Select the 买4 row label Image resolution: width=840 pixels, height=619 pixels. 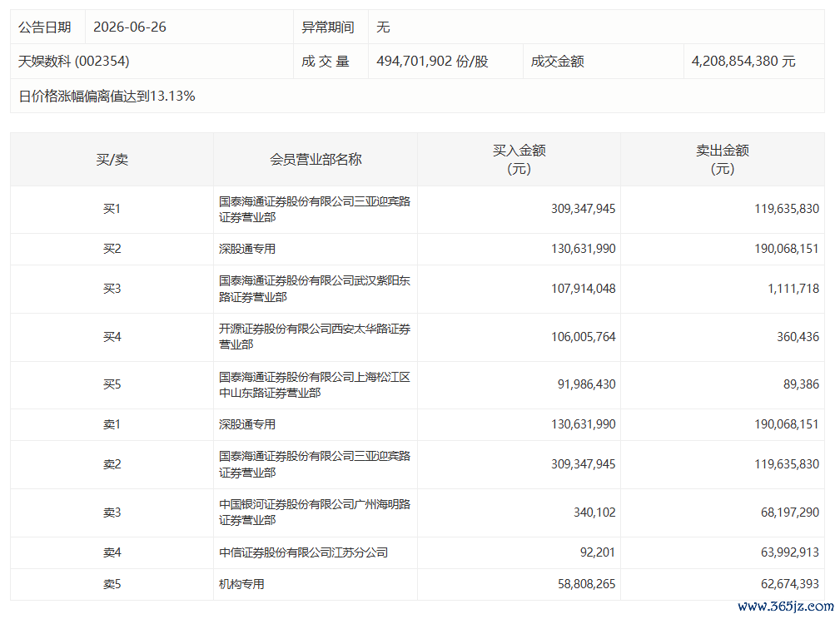(112, 337)
